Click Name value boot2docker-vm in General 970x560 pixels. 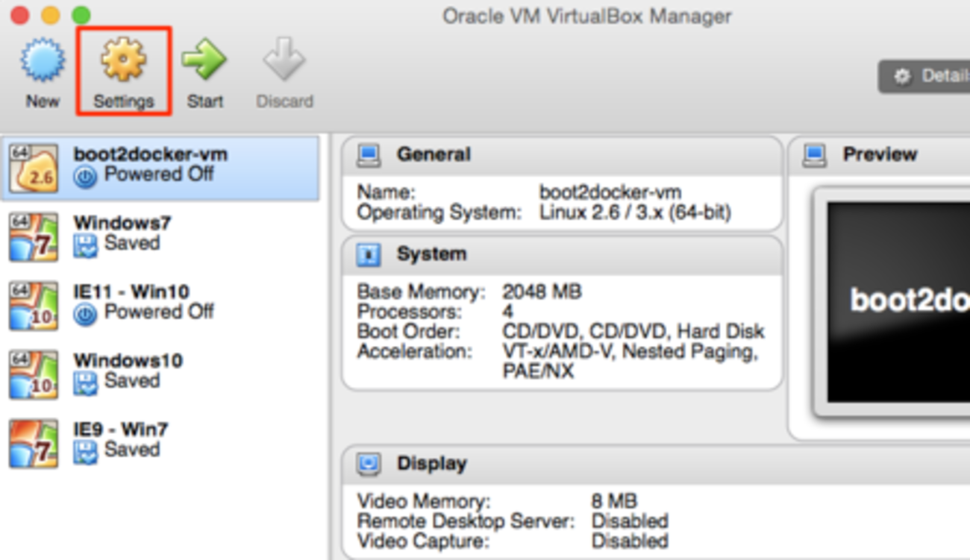(610, 192)
